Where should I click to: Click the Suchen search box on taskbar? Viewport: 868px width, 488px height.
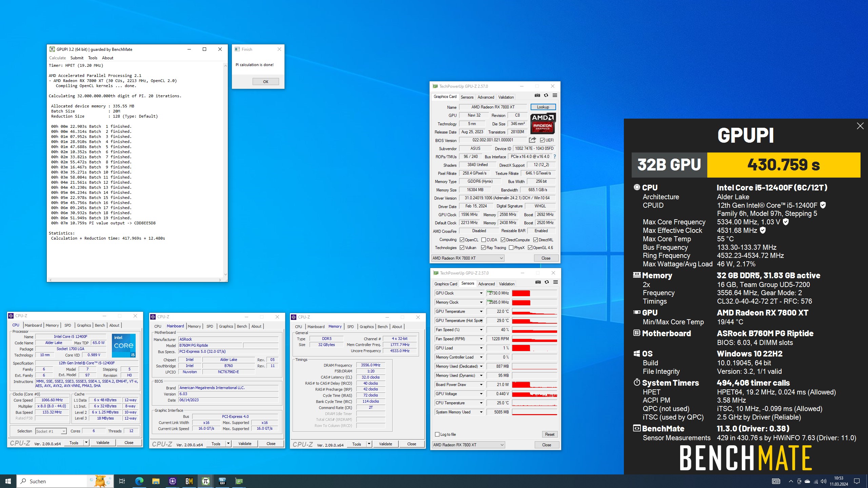pyautogui.click(x=64, y=481)
